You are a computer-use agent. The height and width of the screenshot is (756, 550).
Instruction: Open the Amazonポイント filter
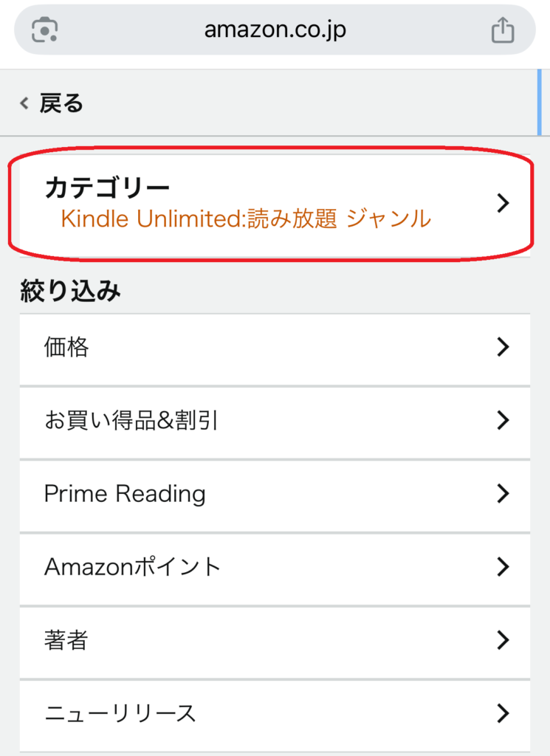[133, 567]
